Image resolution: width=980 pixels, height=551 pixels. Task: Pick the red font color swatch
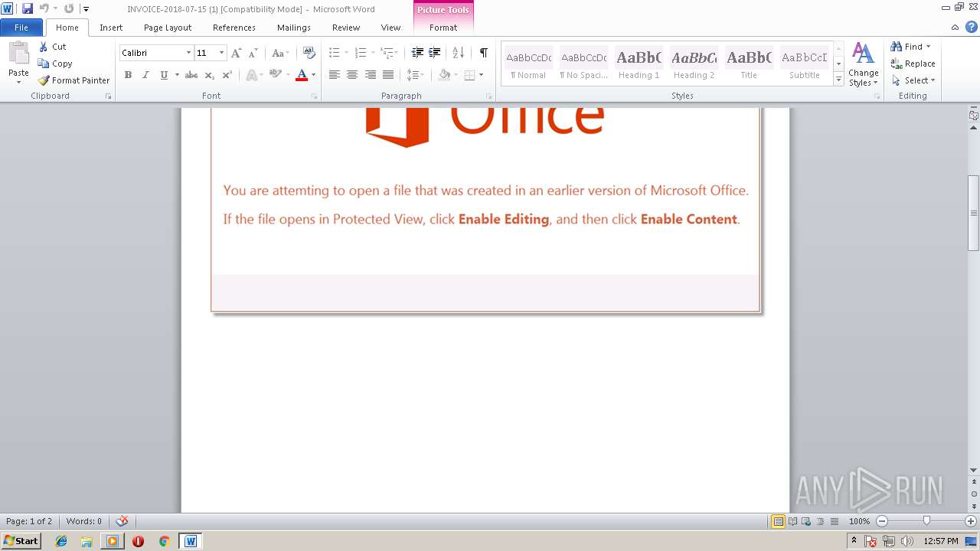coord(302,75)
